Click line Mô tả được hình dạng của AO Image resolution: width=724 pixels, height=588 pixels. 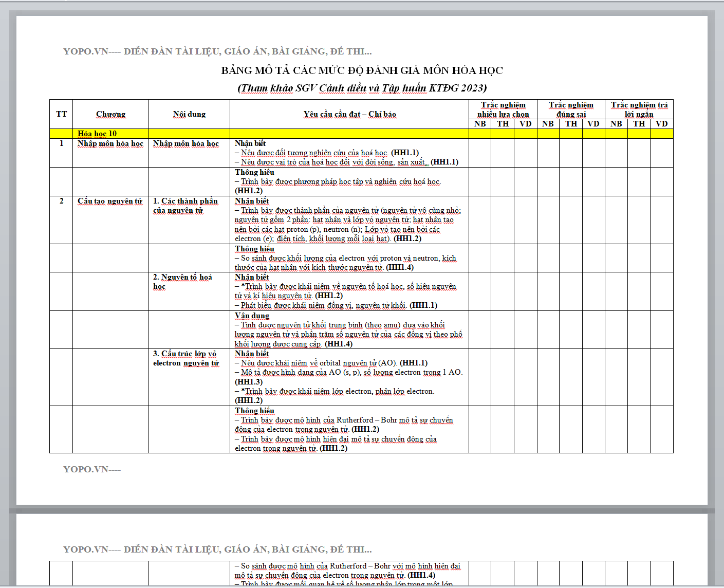[349, 377]
